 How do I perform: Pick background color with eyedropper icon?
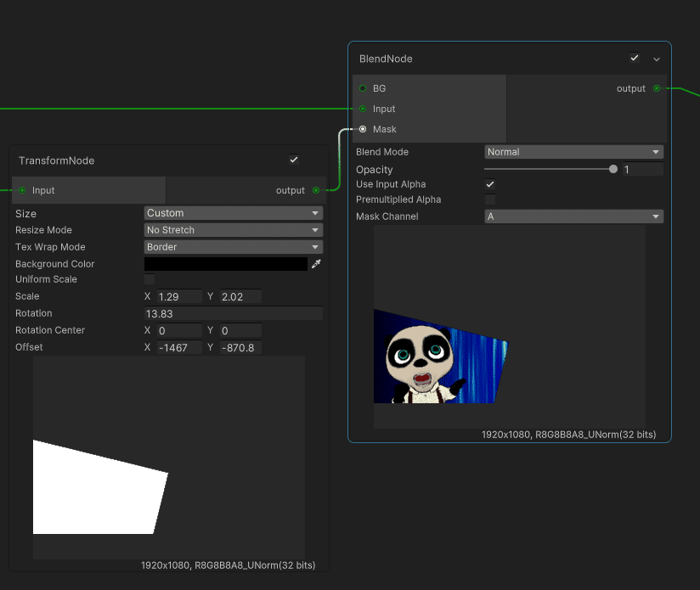(316, 264)
